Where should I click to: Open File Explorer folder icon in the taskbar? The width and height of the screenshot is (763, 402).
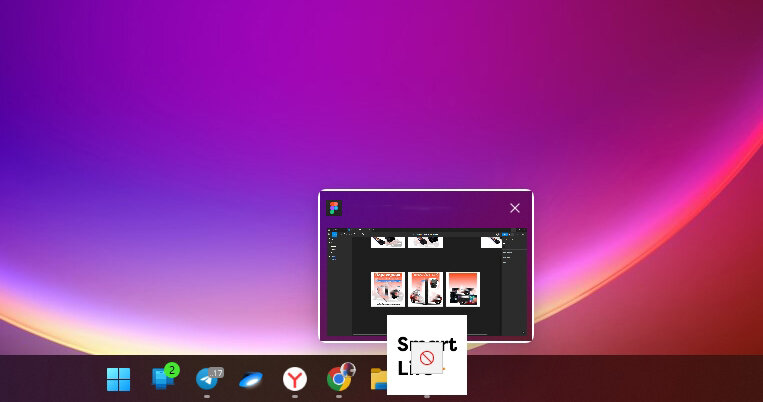coord(379,379)
